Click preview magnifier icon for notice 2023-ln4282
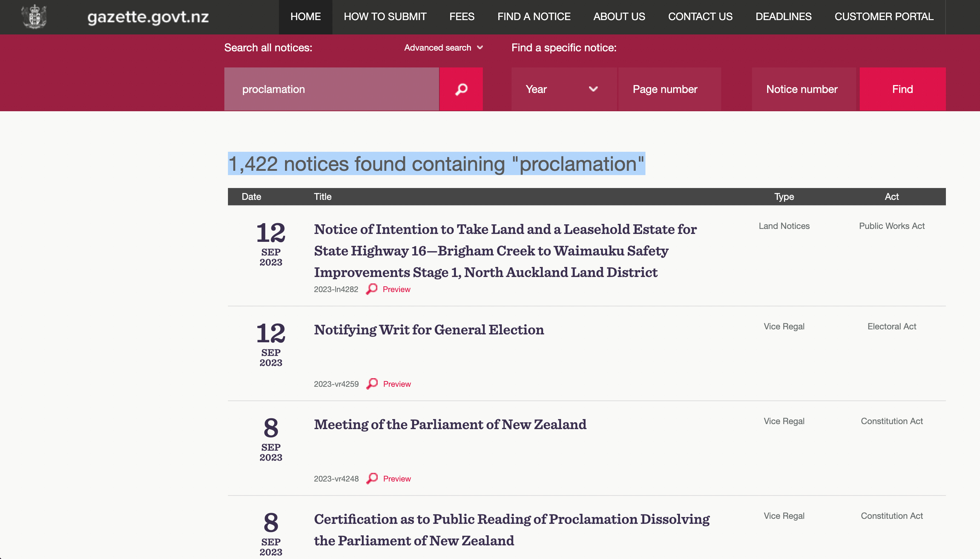980x559 pixels. [371, 289]
